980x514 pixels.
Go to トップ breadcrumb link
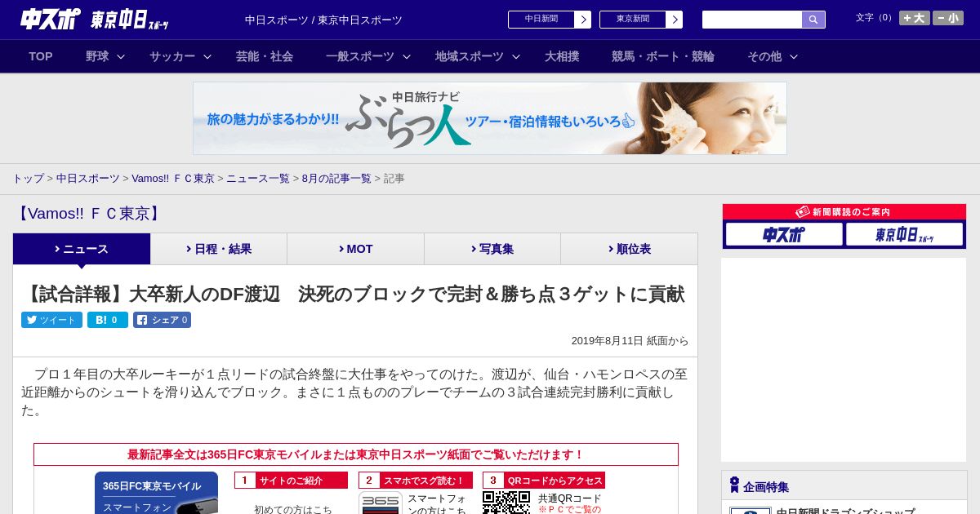[x=29, y=179]
